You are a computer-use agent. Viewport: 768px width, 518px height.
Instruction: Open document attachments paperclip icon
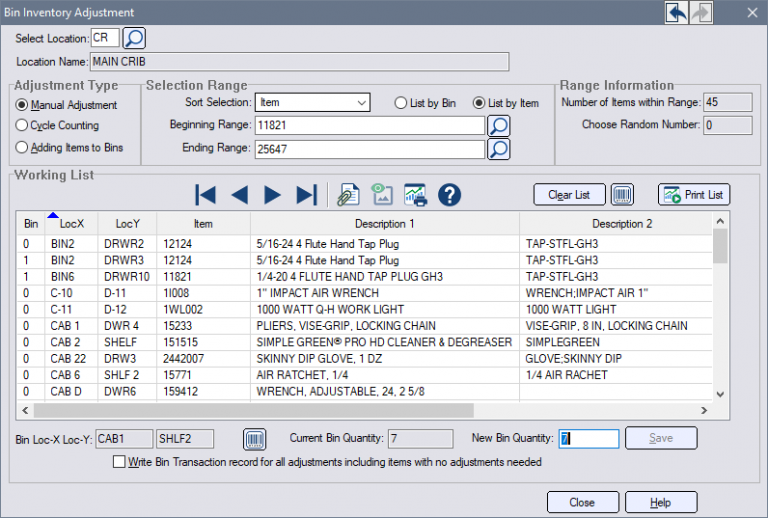(x=348, y=195)
